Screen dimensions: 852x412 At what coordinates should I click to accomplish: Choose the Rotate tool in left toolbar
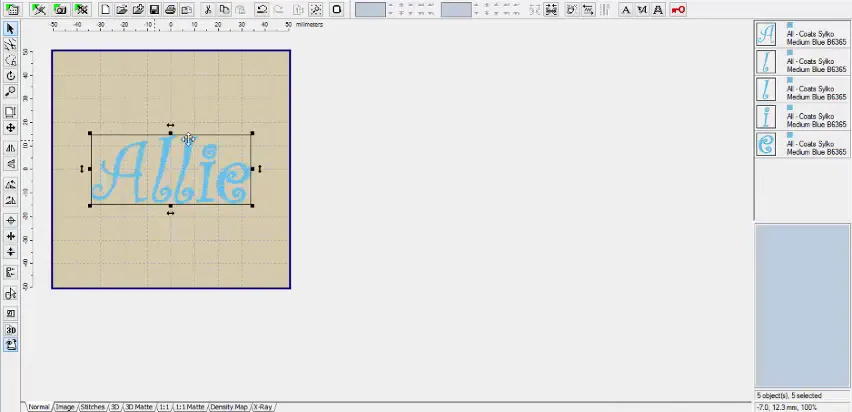tap(10, 76)
